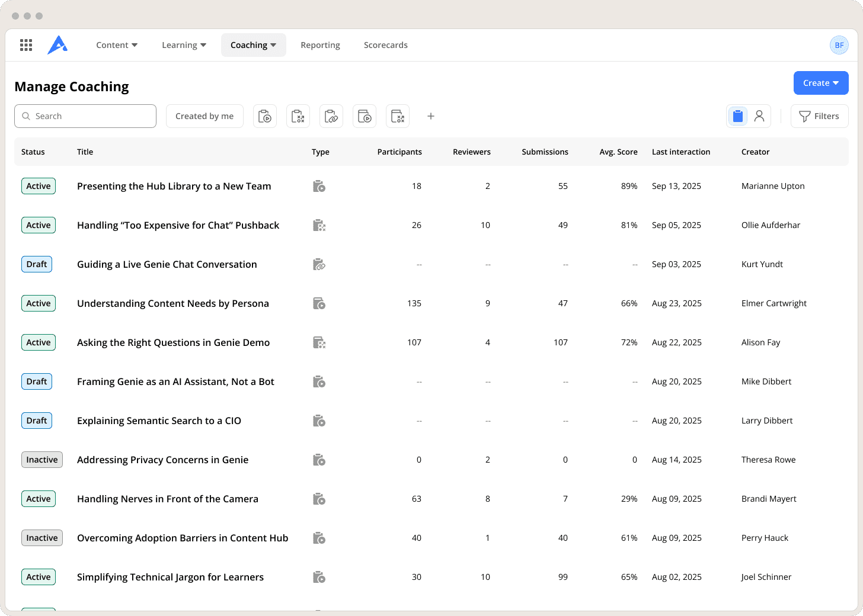Click the plus icon to add a filter
The image size is (863, 616).
[x=431, y=116]
